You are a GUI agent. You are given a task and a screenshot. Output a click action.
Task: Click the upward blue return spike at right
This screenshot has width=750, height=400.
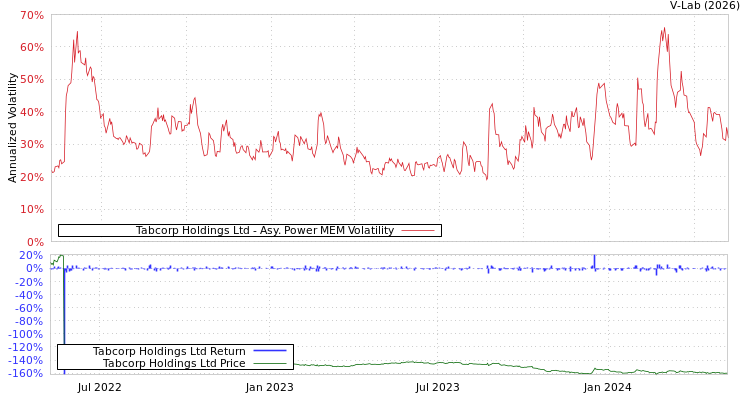[594, 260]
